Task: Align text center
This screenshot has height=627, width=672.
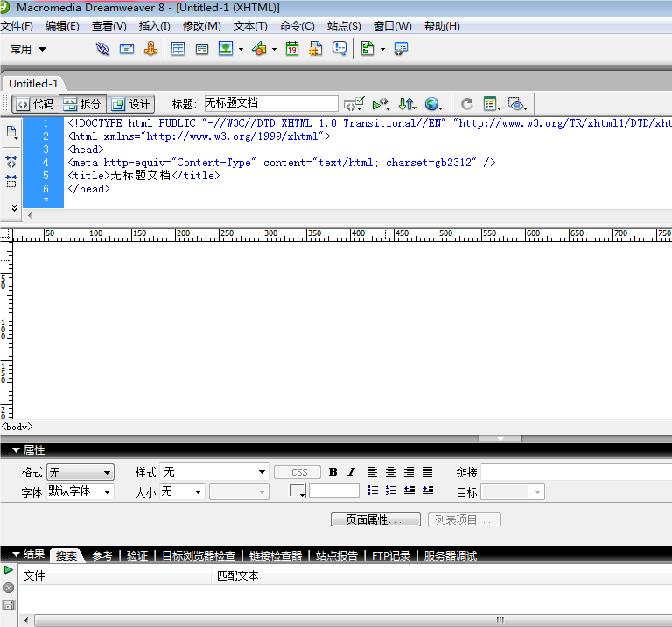Action: coord(390,472)
